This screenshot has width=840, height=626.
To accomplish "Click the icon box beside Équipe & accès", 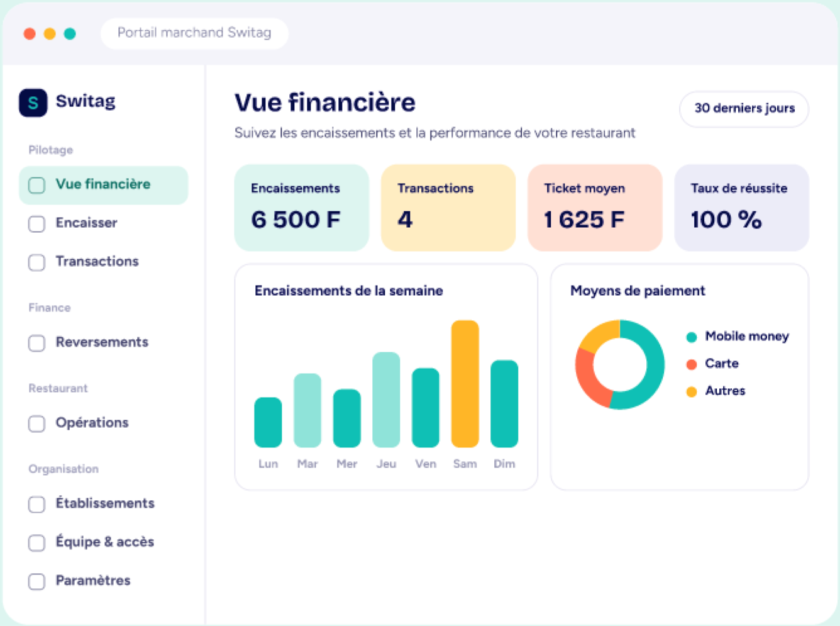I will coord(36,542).
